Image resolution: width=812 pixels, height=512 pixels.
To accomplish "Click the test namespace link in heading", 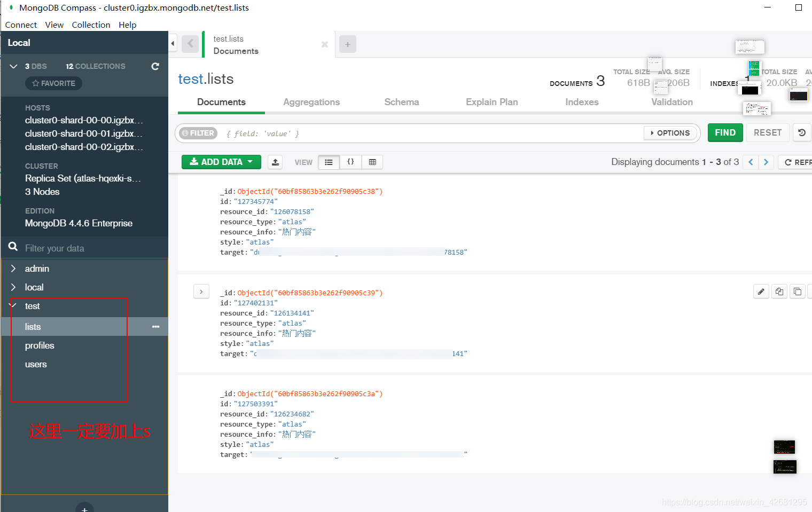I will 191,79.
